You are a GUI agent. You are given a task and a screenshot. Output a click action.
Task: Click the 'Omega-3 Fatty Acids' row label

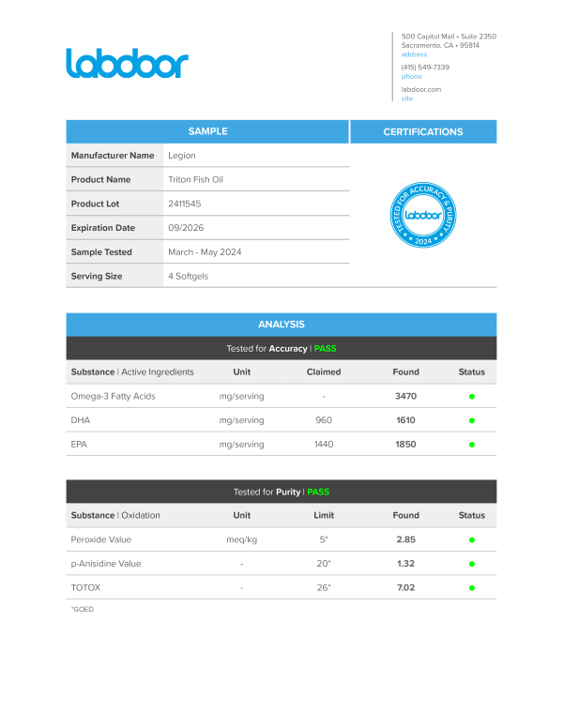[x=113, y=397]
